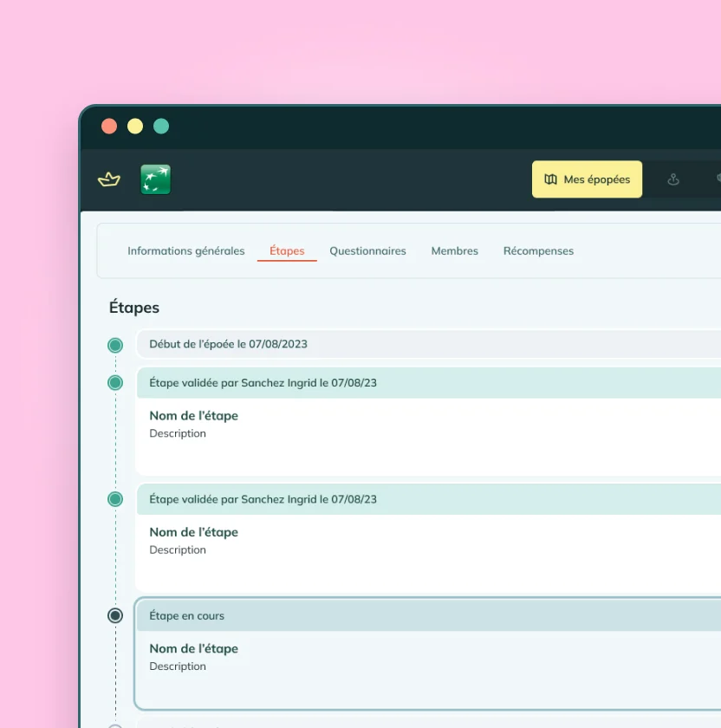The height and width of the screenshot is (728, 721).
Task: Open the Récompenses tab
Action: tap(538, 250)
